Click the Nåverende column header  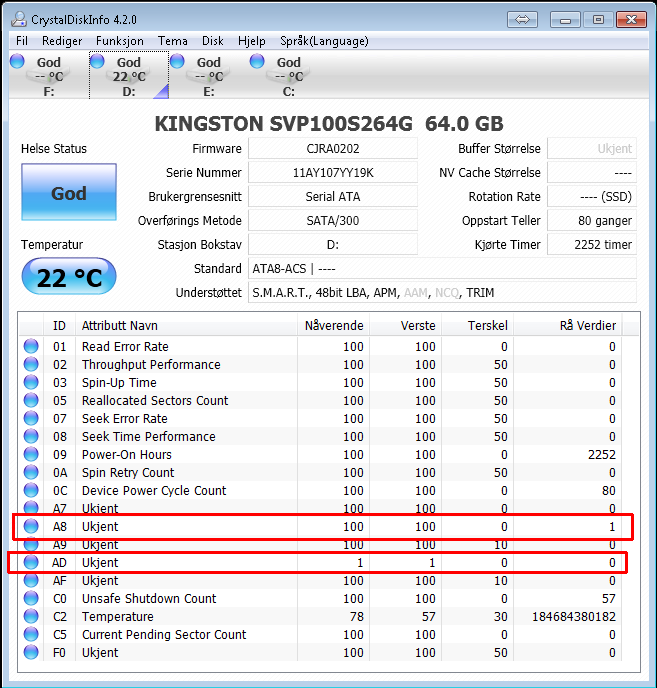click(334, 326)
